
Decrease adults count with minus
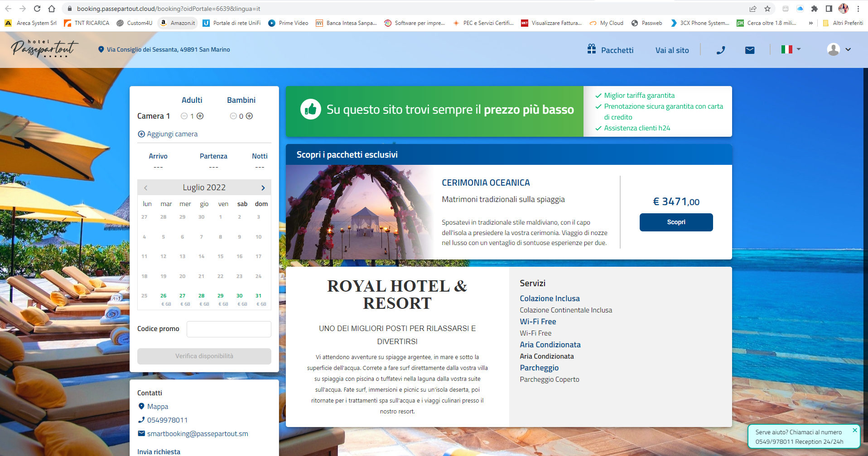(x=184, y=116)
